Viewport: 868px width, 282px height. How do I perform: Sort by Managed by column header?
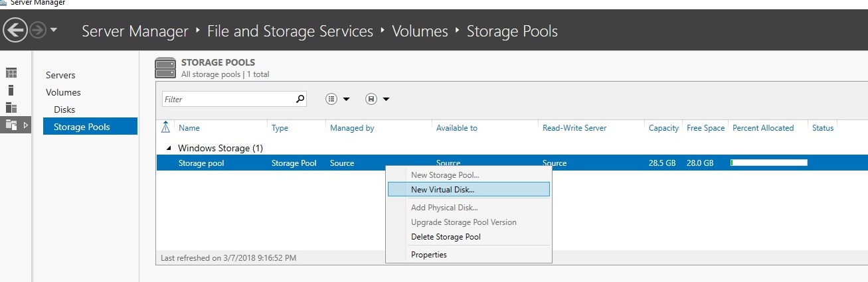352,128
